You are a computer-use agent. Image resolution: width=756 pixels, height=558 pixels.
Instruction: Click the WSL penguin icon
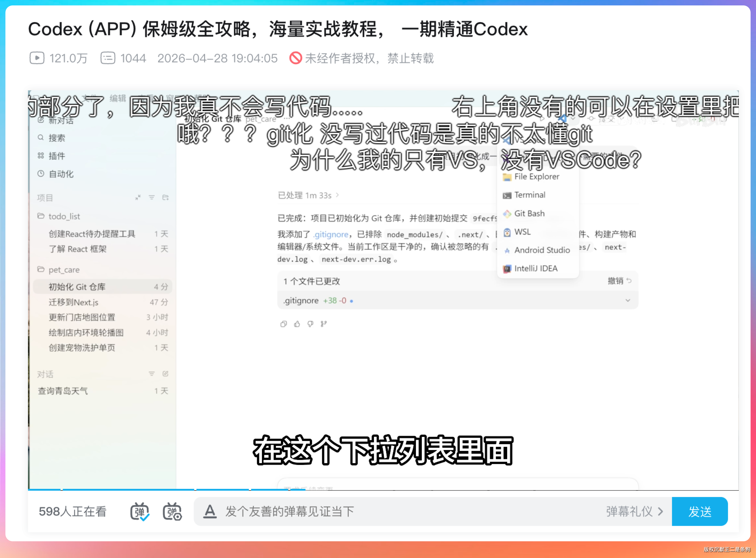click(x=507, y=232)
